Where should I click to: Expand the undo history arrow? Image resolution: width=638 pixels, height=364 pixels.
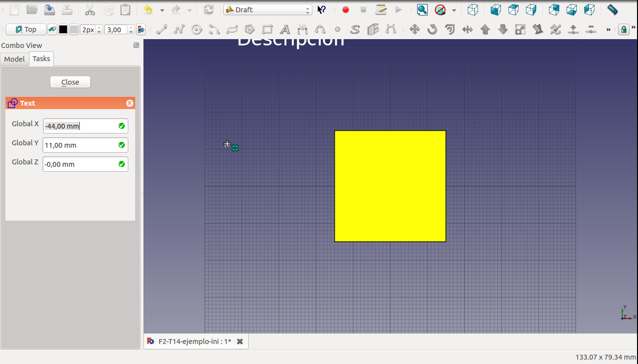(x=162, y=10)
